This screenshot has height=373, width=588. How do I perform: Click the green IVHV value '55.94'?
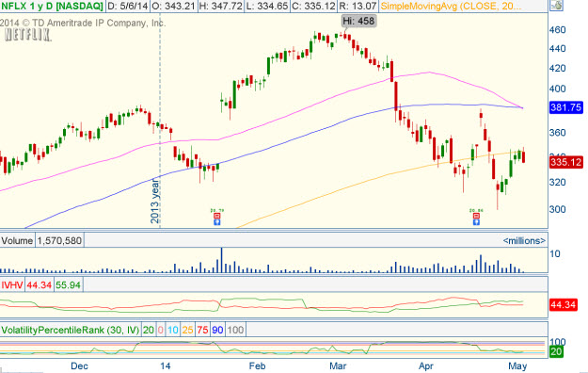pos(68,285)
